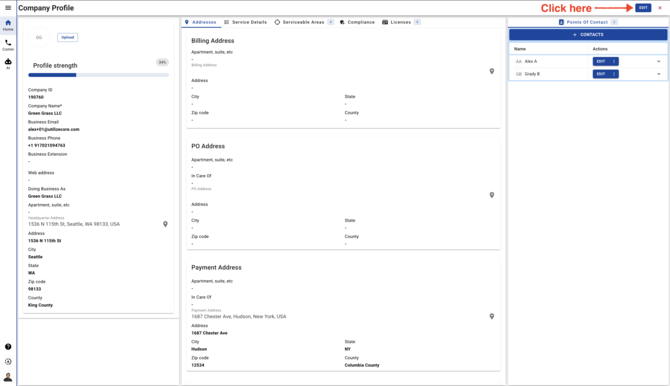
Task: Click the Payment Address heading
Action: pyautogui.click(x=216, y=268)
